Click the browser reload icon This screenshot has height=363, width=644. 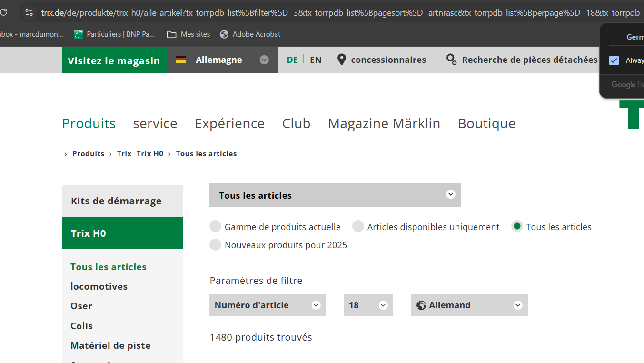[x=3, y=12]
